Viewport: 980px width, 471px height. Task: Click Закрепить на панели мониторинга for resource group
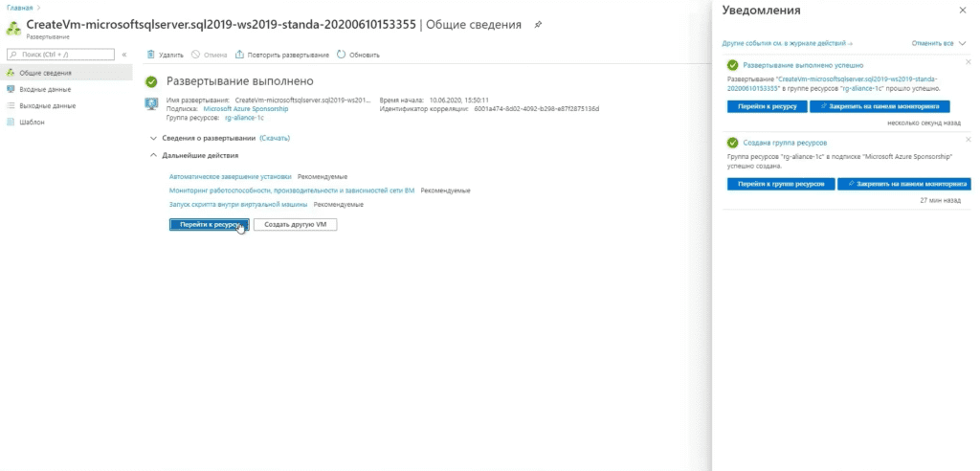coord(904,184)
